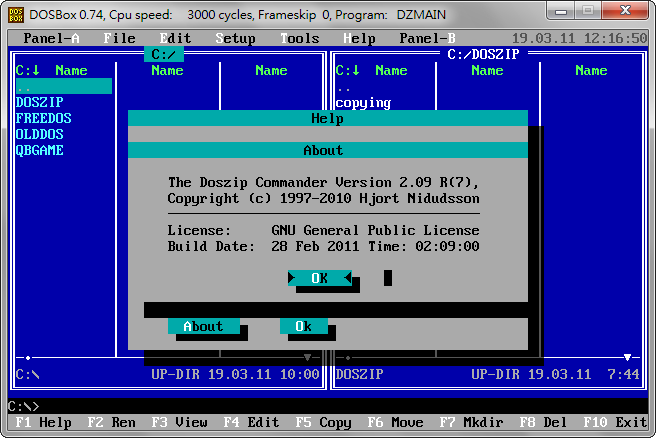Image resolution: width=656 pixels, height=438 pixels.
Task: Close the DOSBox window
Action: coord(625,10)
